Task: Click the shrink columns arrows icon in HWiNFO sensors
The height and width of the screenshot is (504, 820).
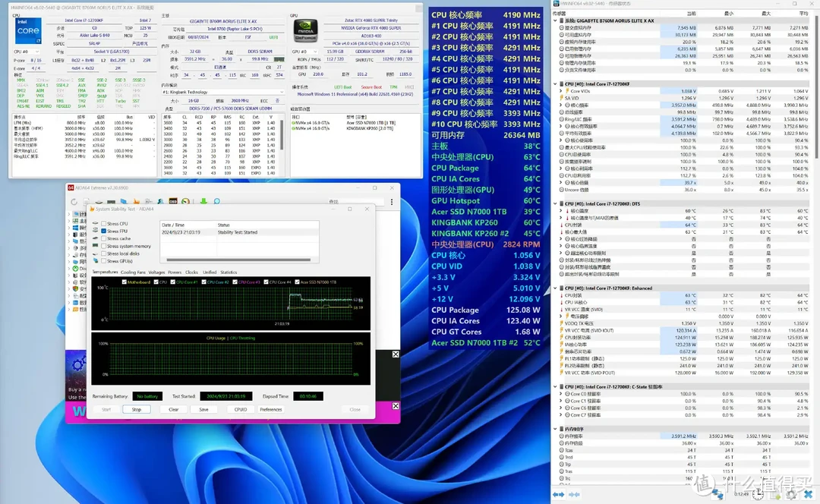Action: 574,494
